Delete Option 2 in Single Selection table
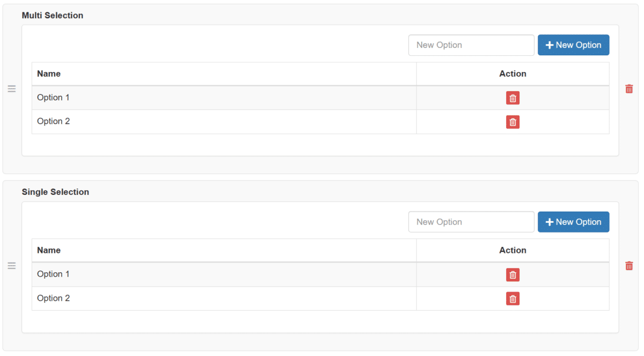644x356 pixels. point(513,299)
